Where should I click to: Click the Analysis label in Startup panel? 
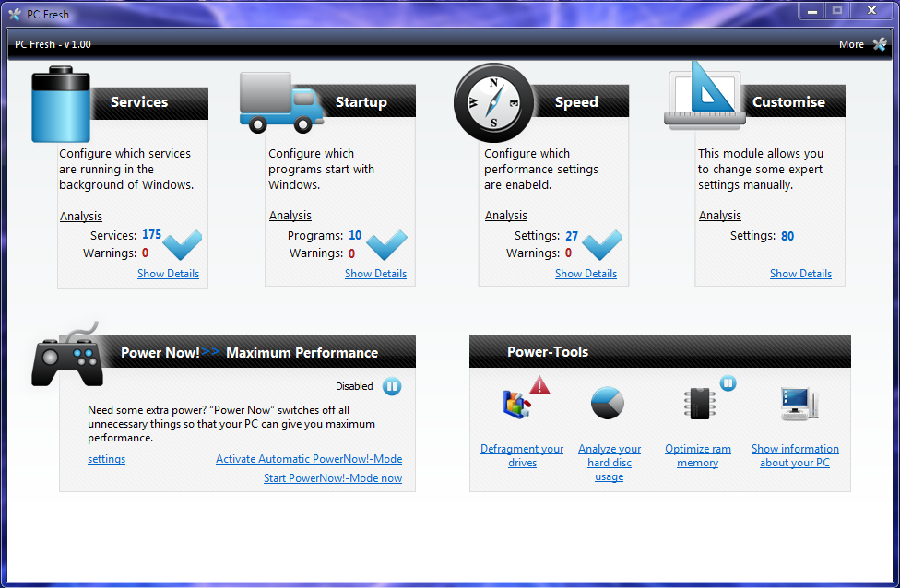coord(290,215)
